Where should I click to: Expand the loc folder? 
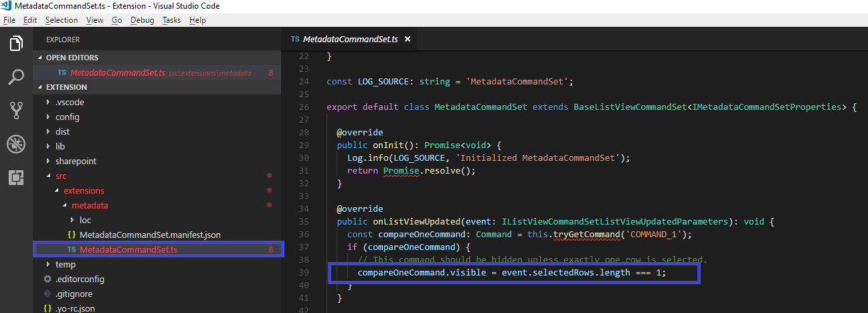click(85, 221)
